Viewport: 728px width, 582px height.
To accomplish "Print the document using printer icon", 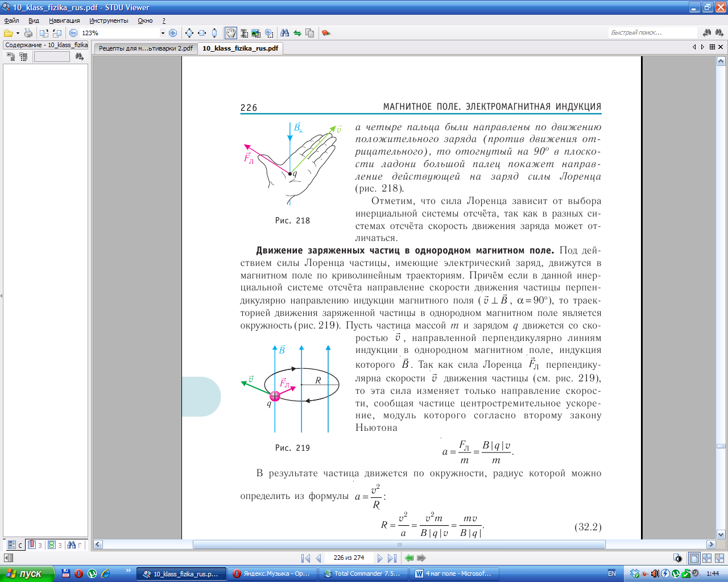I will click(x=28, y=33).
